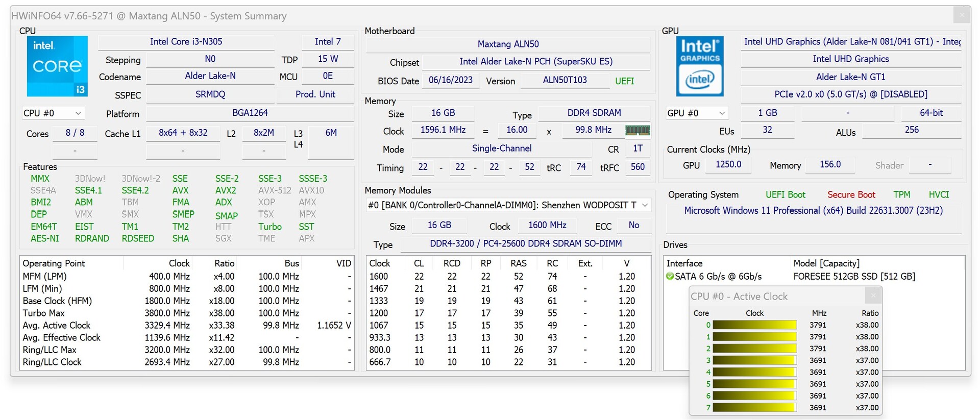Click the Cores 8 / 8 value
This screenshot has height=420, width=980.
click(x=75, y=133)
